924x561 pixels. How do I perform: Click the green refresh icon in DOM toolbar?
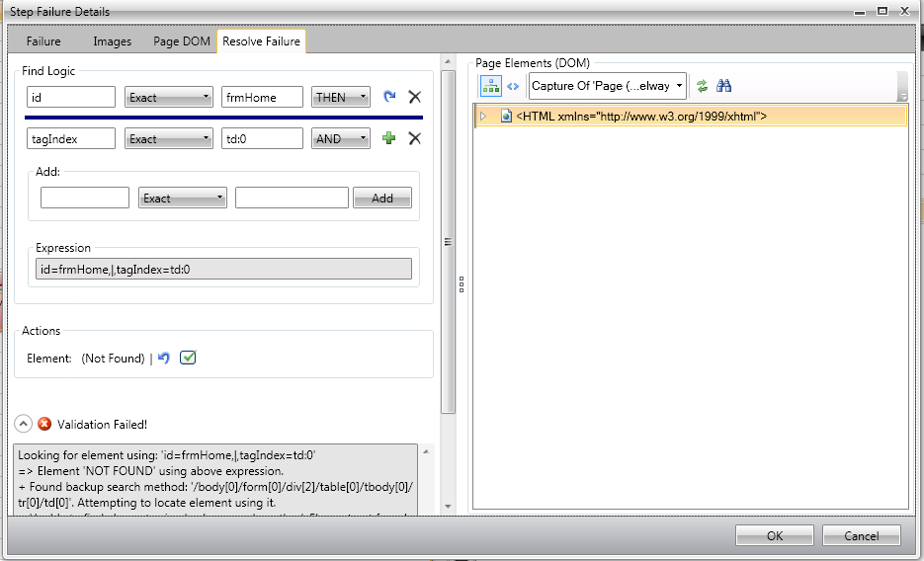tap(702, 86)
